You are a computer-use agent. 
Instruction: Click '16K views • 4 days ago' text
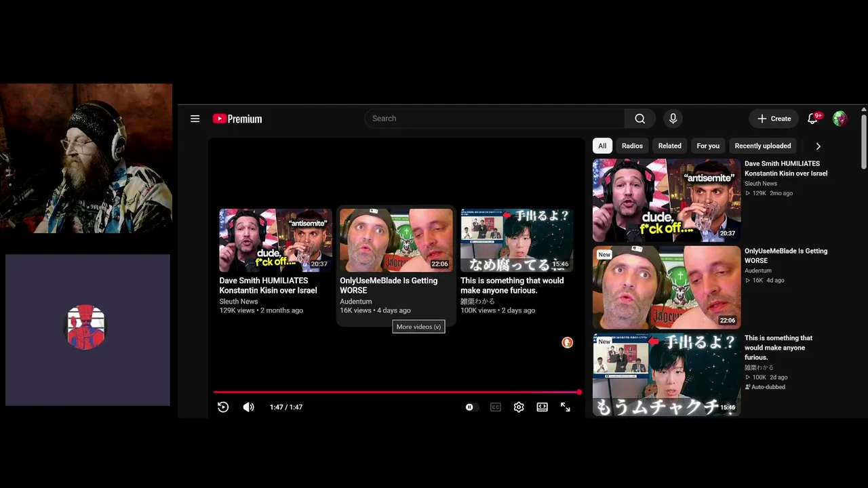[375, 310]
